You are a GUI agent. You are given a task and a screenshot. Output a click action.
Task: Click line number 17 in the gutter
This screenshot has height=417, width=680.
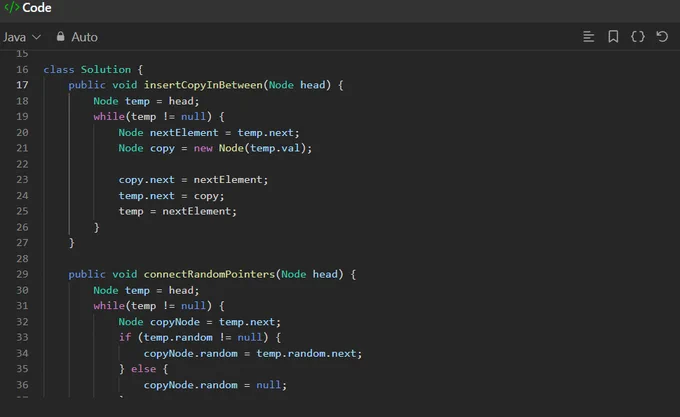coord(22,85)
